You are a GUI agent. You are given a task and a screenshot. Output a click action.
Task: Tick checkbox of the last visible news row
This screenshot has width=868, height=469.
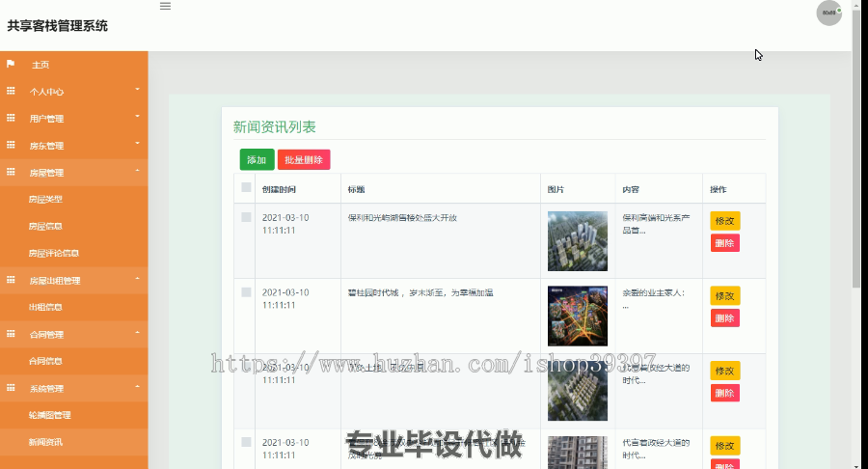point(246,442)
